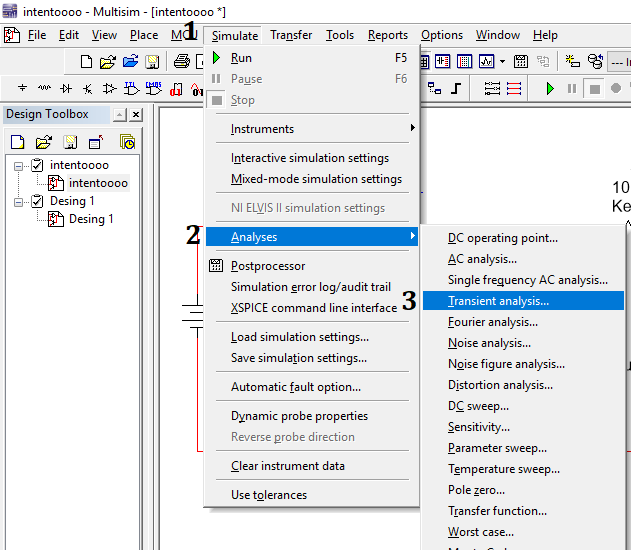This screenshot has height=550, width=631.
Task: Choose Save simulation settings
Action: point(312,358)
